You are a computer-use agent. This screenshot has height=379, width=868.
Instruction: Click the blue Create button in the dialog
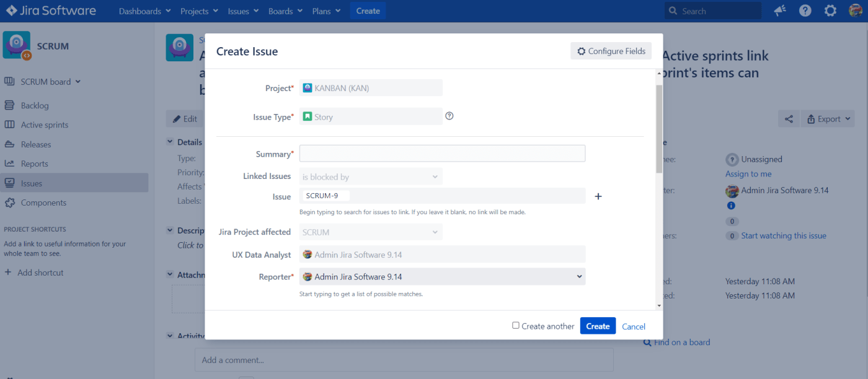click(x=598, y=326)
